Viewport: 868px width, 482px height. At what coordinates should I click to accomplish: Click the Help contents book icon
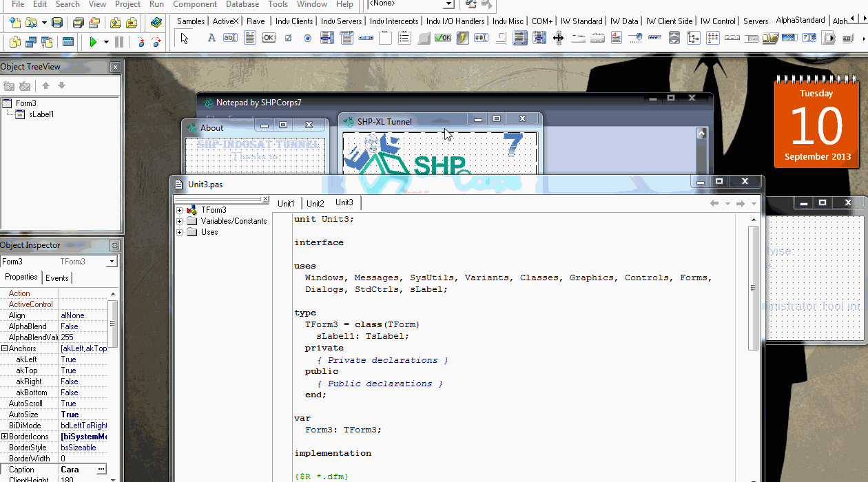156,23
